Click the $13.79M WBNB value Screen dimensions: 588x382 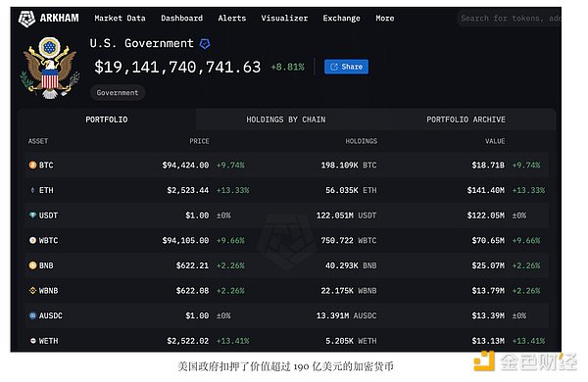[488, 291]
